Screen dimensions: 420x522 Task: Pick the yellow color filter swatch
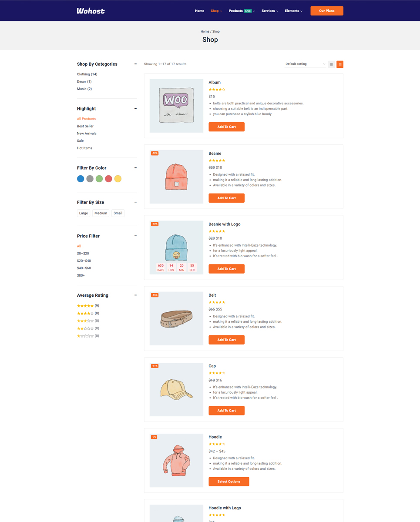[x=118, y=179]
